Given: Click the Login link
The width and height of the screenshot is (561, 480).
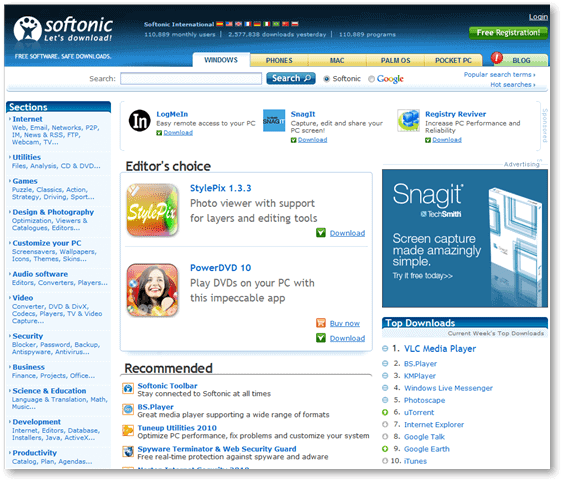Looking at the screenshot, I should [x=538, y=17].
